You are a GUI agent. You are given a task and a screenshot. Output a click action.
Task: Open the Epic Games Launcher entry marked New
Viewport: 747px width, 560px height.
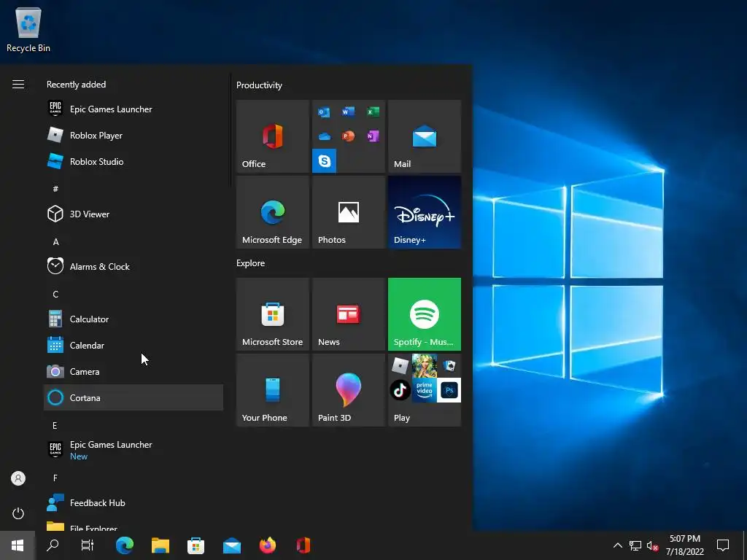pyautogui.click(x=133, y=450)
